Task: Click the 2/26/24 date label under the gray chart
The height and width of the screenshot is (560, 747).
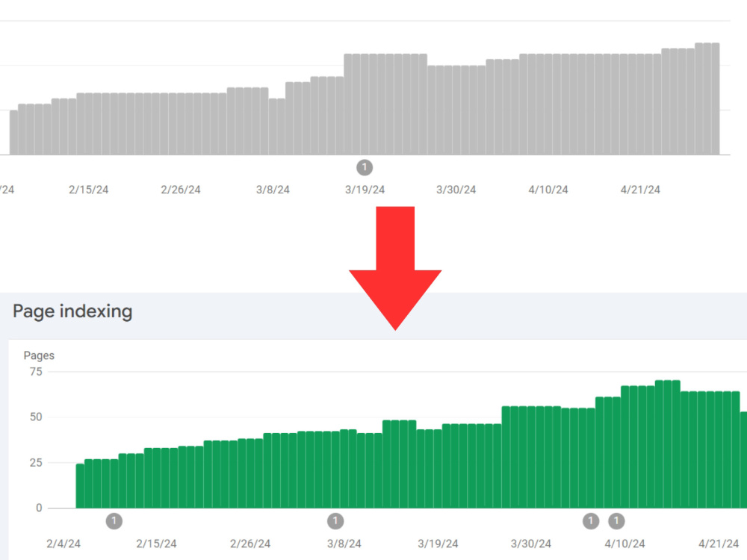Action: pyautogui.click(x=181, y=190)
